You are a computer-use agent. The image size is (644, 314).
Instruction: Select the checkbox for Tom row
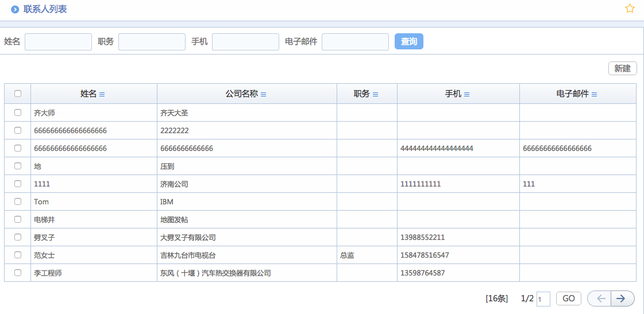pos(18,201)
